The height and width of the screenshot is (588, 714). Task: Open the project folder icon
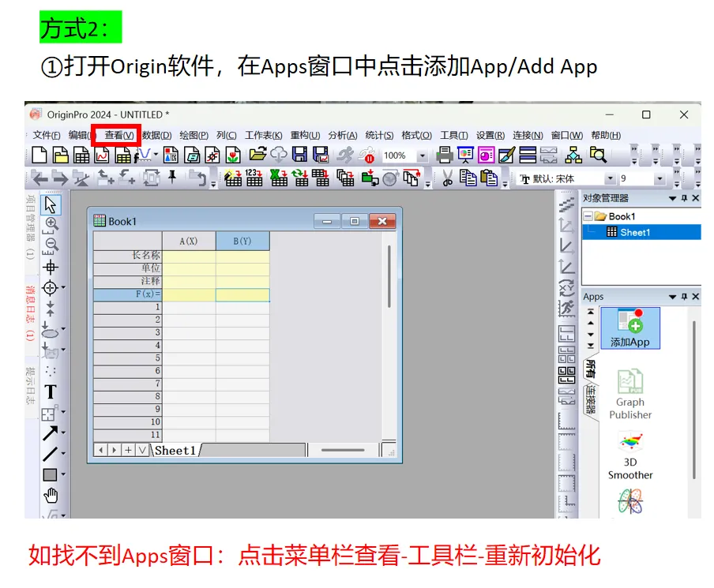coord(257,154)
